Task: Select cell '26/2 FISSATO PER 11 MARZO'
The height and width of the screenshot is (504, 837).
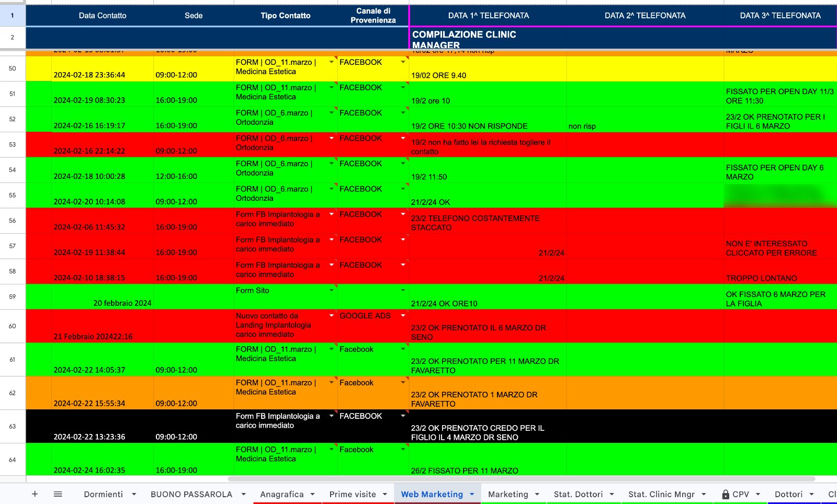Action: tap(488, 460)
